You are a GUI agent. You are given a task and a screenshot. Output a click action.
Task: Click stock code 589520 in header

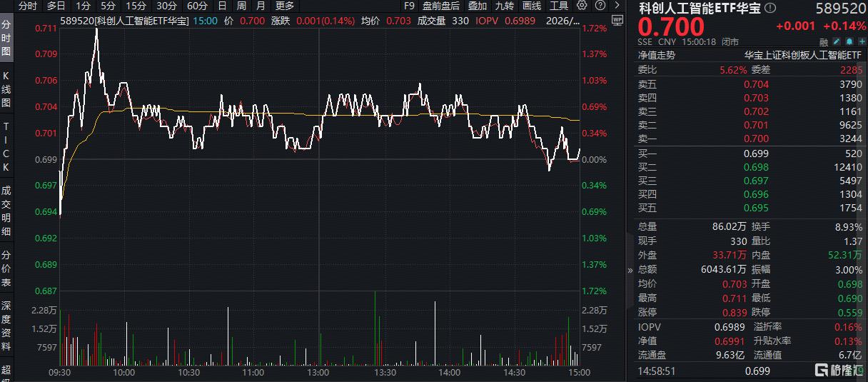(x=839, y=9)
